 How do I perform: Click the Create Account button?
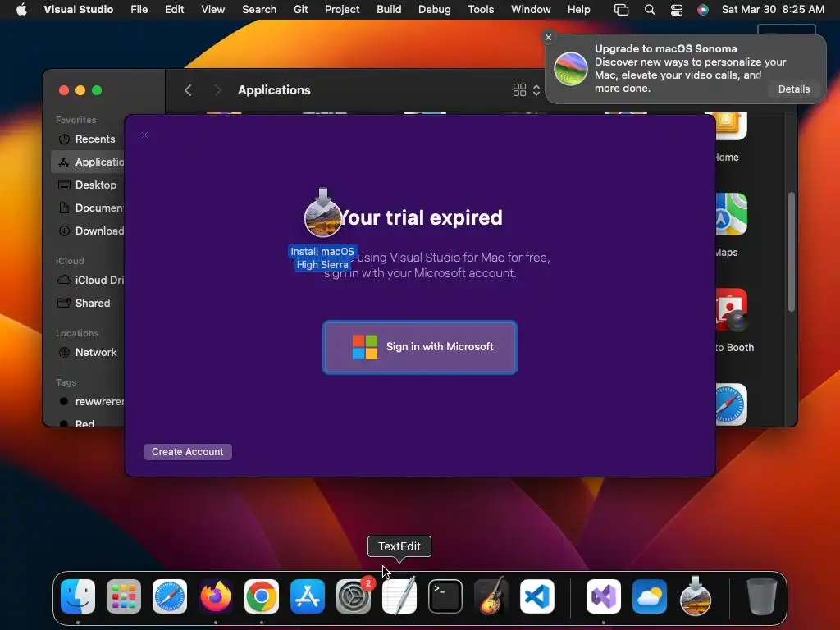click(x=188, y=452)
